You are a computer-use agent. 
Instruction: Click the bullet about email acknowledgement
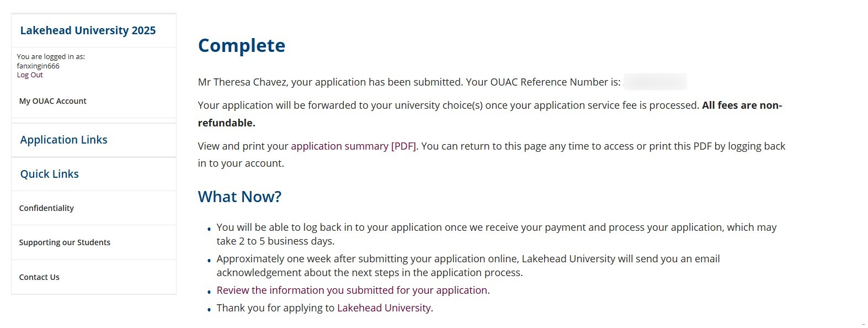(x=468, y=266)
